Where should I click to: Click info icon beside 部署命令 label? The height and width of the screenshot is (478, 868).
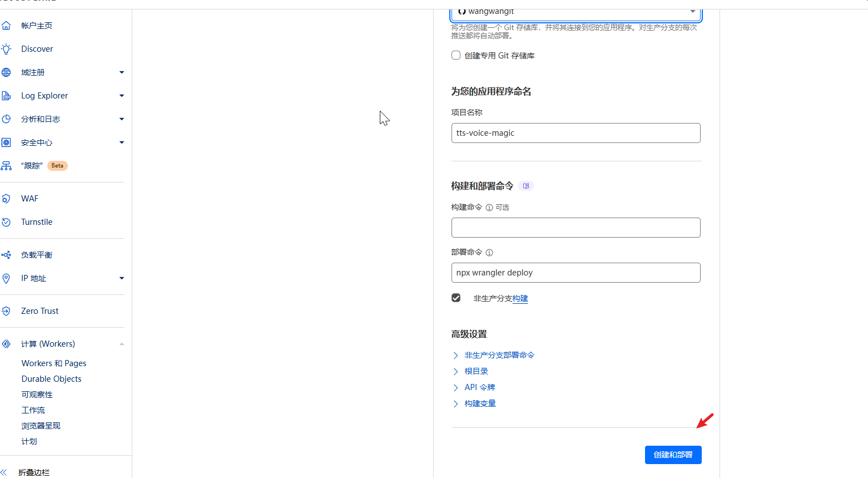pyautogui.click(x=489, y=253)
